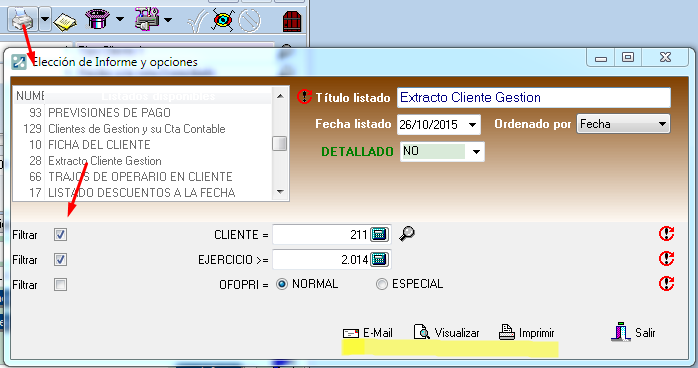Click the printer tools configuration icon
This screenshot has height=368, width=698.
click(x=147, y=19)
